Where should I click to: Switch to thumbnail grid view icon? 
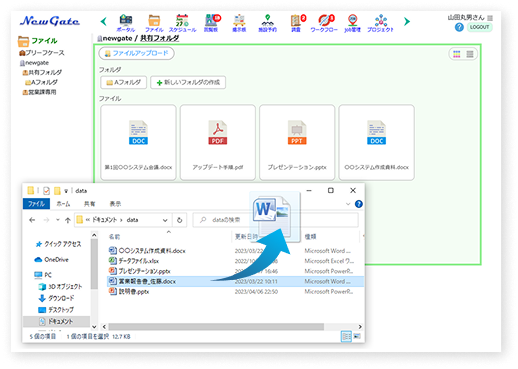click(457, 54)
